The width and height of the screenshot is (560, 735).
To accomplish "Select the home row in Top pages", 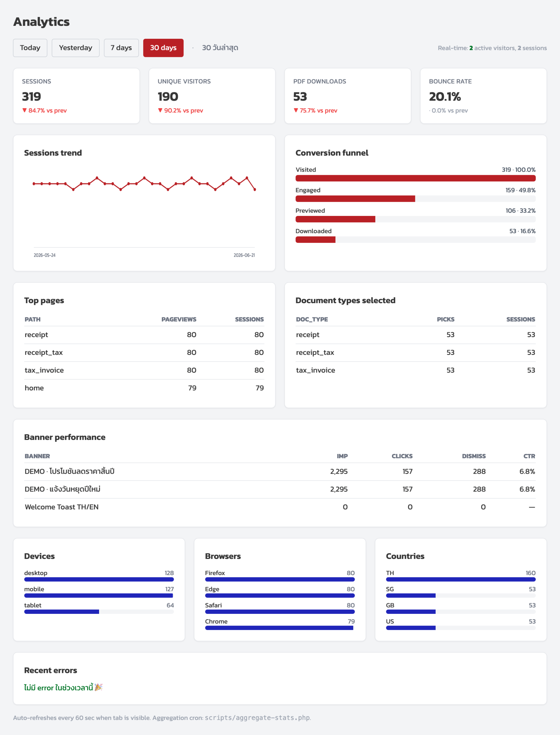I will [x=144, y=388].
